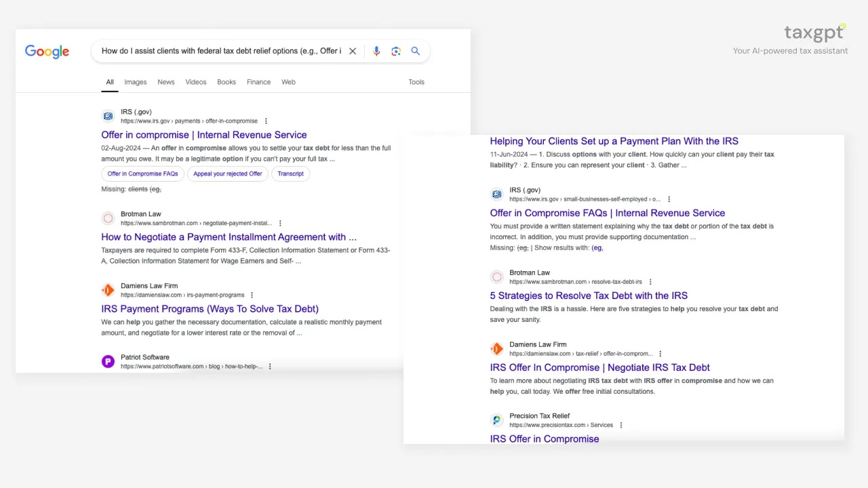Start voice search with the microphone icon
The height and width of the screenshot is (488, 868).
point(376,51)
